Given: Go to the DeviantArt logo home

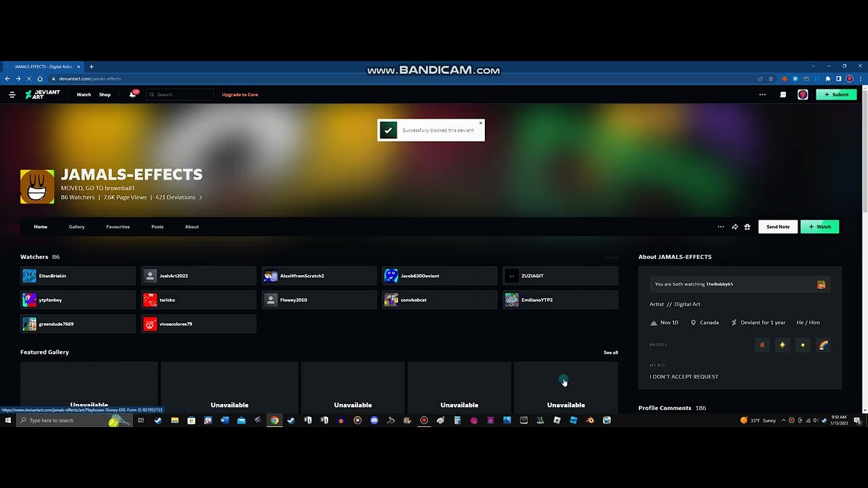Looking at the screenshot, I should [43, 95].
